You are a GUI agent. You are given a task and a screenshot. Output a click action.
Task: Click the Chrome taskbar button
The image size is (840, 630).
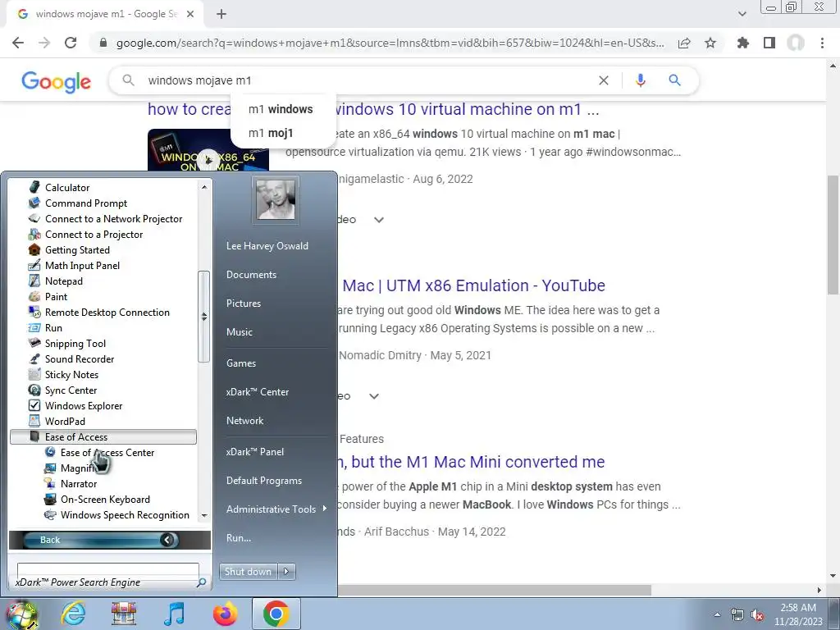point(276,614)
